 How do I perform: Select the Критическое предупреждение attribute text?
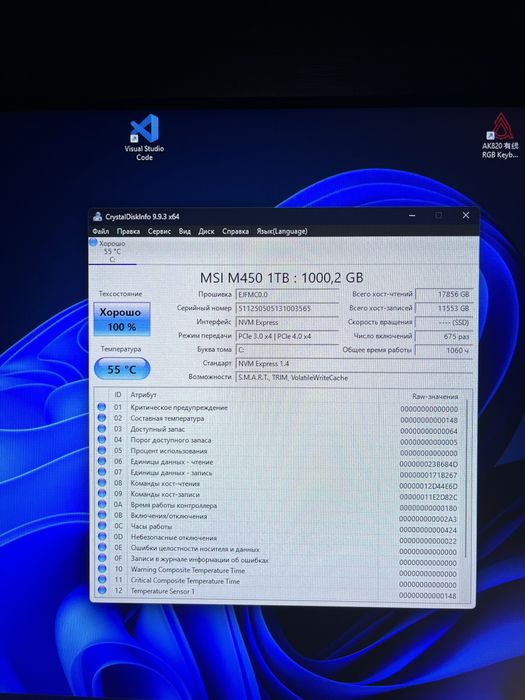179,408
